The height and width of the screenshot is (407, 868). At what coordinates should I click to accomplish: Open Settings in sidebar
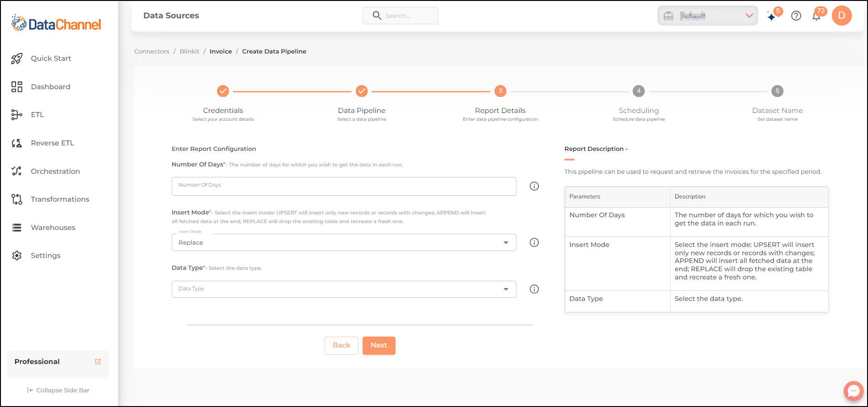pyautogui.click(x=46, y=256)
